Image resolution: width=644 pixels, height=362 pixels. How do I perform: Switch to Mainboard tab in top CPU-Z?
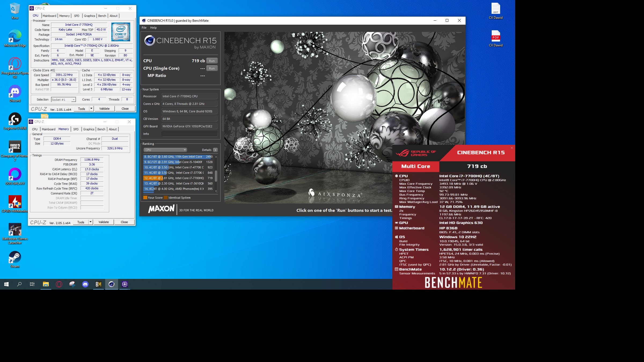click(x=49, y=16)
